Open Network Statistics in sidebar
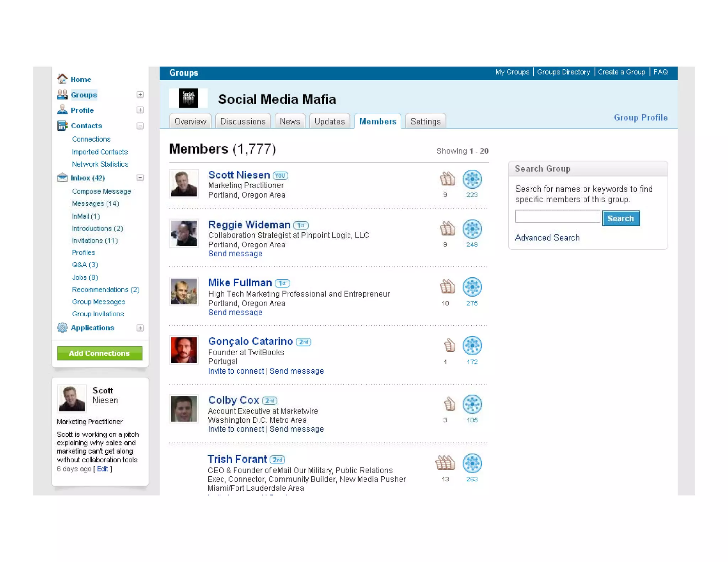 [x=100, y=164]
